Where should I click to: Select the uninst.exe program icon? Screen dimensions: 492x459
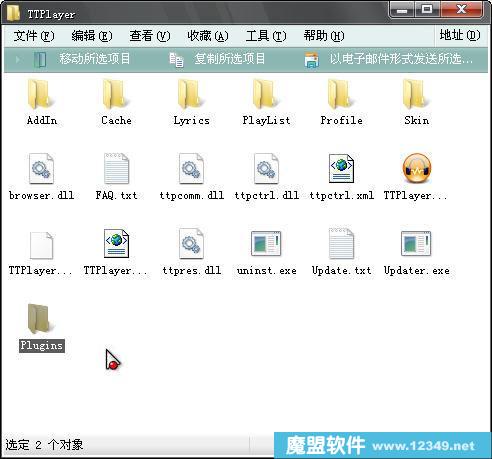[266, 244]
